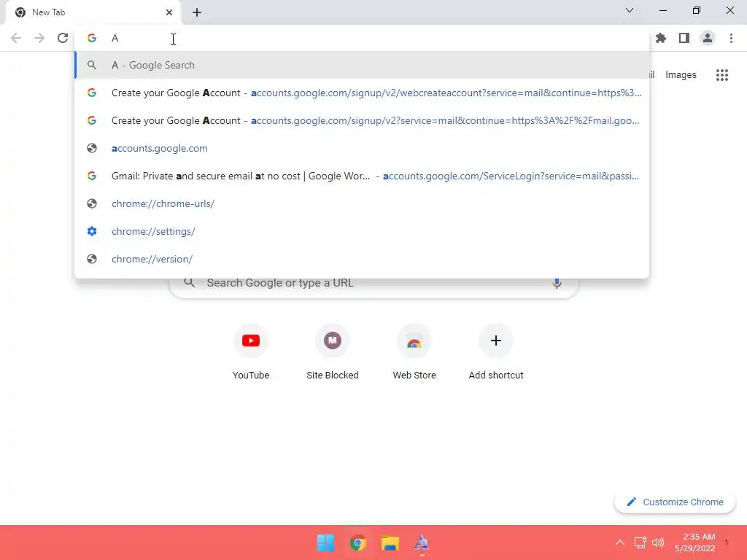Open the clock showing 2:35 AM
Viewport: 747px width, 560px height.
click(x=694, y=542)
